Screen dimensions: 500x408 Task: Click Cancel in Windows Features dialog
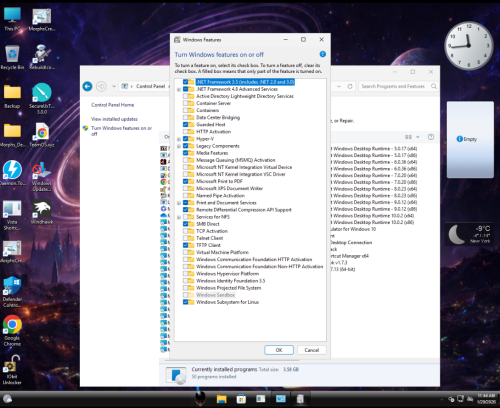pos(312,350)
